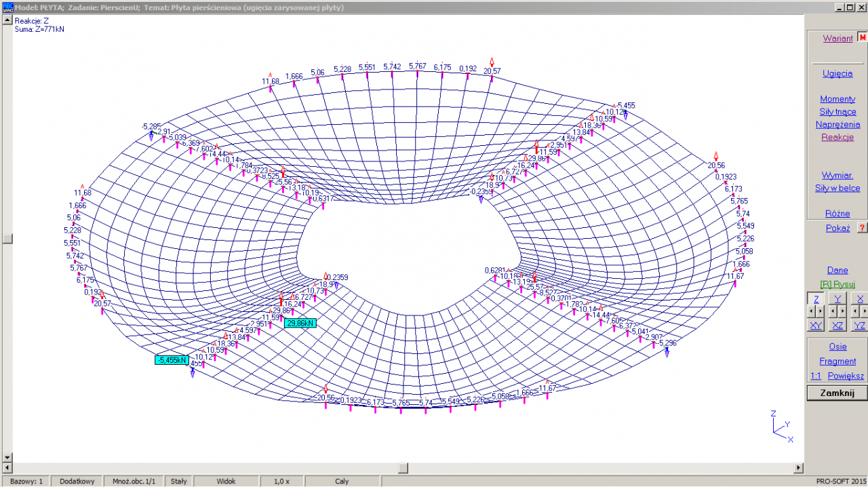The width and height of the screenshot is (868, 487).
Task: Click the application icon in title bar
Action: [x=8, y=7]
